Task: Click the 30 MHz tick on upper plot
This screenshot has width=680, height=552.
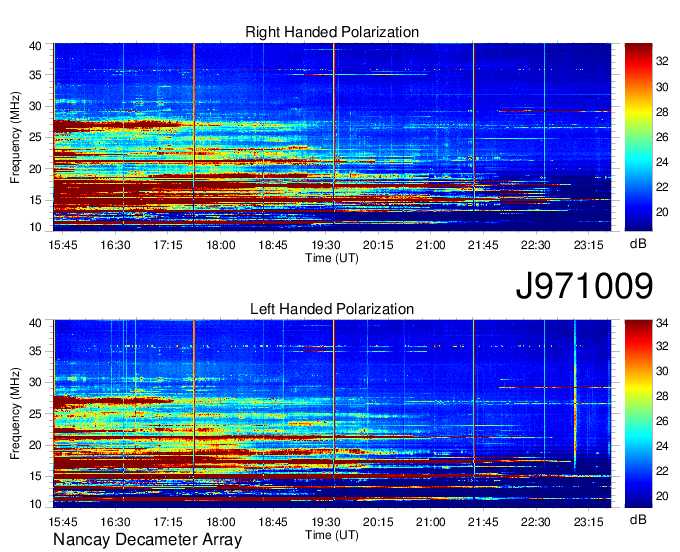Action: click(x=35, y=106)
